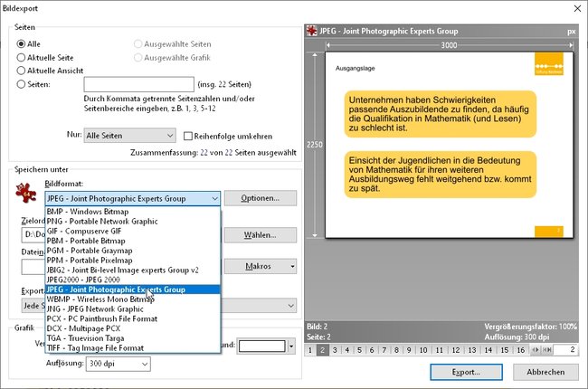Viewport: 588px width, 389px height.
Task: Click the Optionen... button
Action: point(261,198)
